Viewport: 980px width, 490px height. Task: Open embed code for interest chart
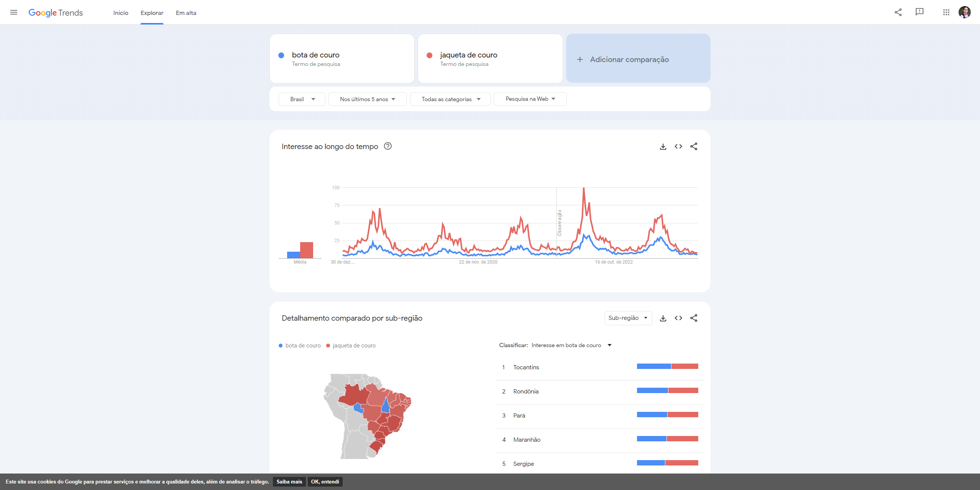[678, 146]
